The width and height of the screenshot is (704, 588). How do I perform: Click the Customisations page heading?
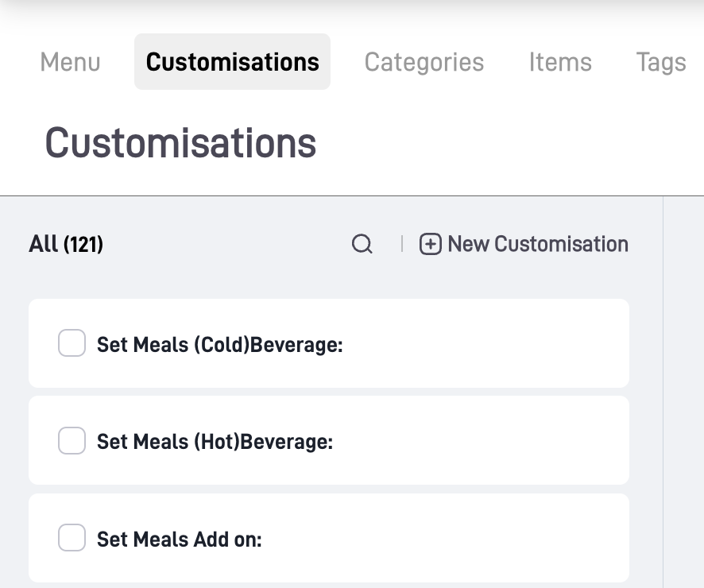[x=180, y=143]
